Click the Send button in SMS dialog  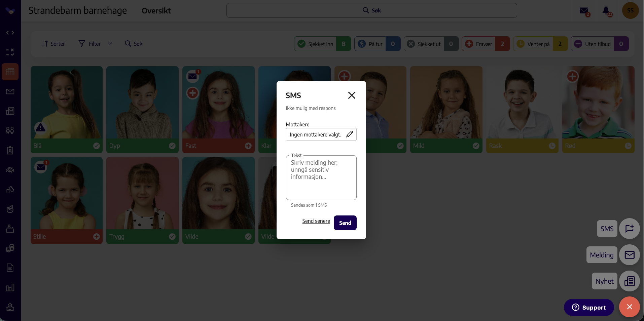coord(345,223)
